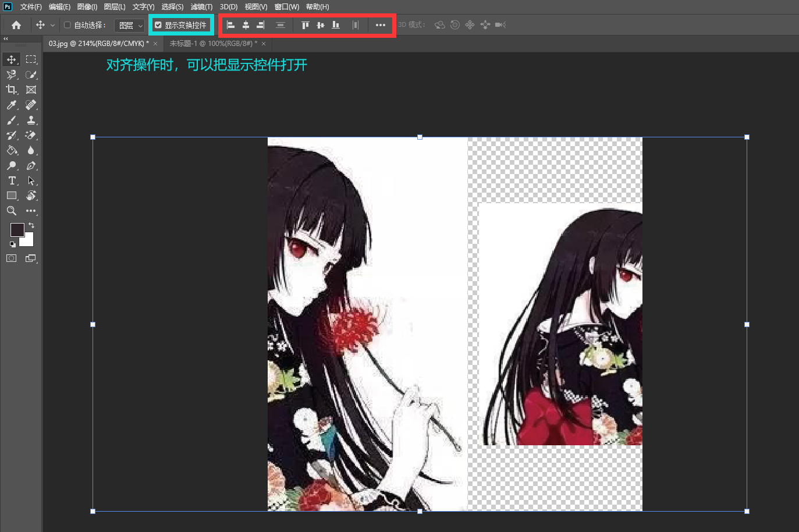Select the Horizontal Type tool

click(x=12, y=180)
